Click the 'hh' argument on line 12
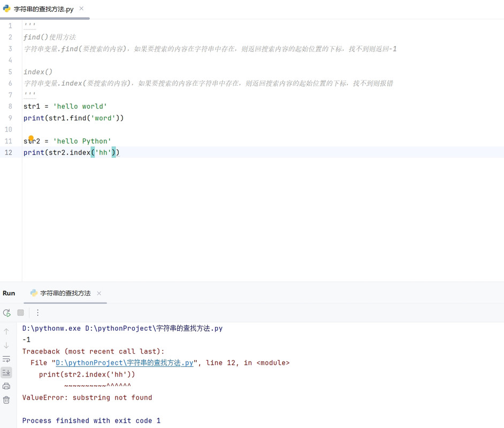The image size is (504, 428). point(103,152)
